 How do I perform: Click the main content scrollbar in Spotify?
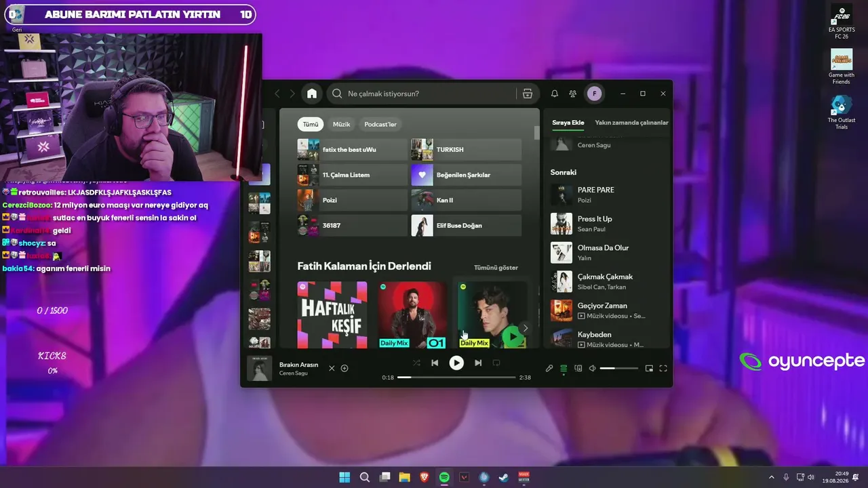[x=537, y=133]
